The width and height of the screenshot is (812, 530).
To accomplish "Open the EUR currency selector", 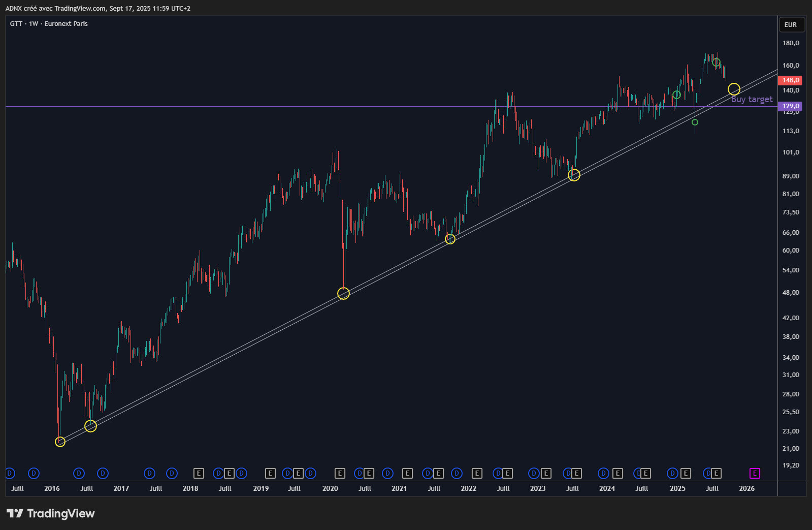I will click(791, 24).
